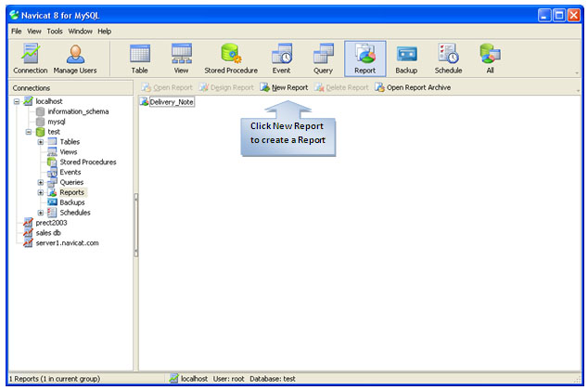Open the Schedule section
The width and height of the screenshot is (588, 390).
448,58
